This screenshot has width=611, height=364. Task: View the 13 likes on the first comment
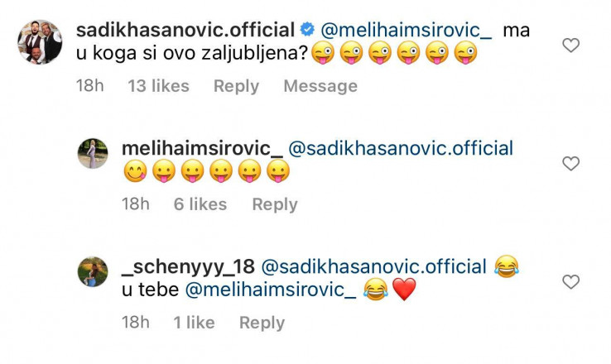(x=158, y=86)
